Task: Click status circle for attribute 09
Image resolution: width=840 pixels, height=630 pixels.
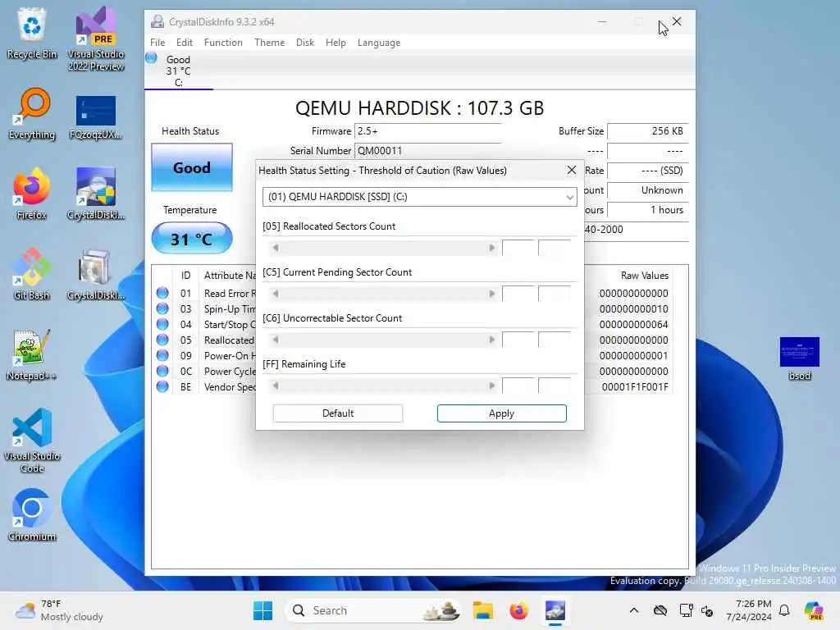Action: pos(162,355)
